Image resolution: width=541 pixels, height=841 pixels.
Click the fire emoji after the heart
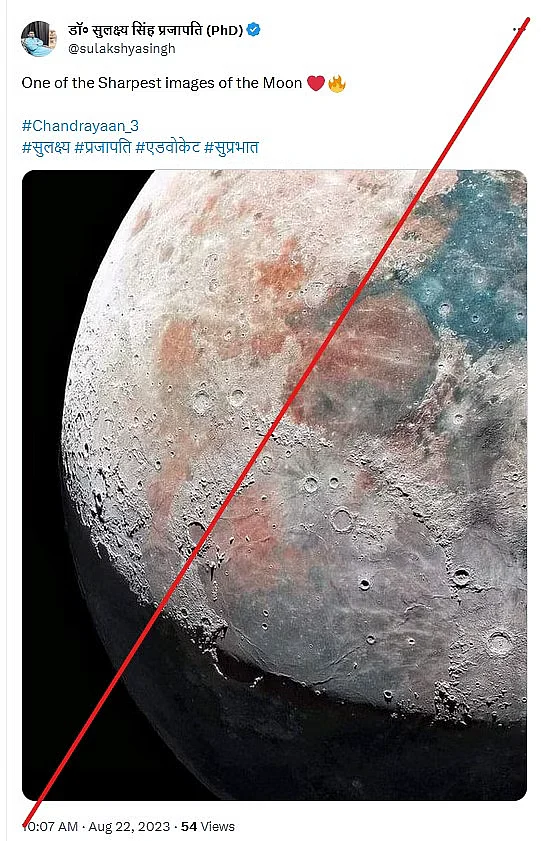337,83
